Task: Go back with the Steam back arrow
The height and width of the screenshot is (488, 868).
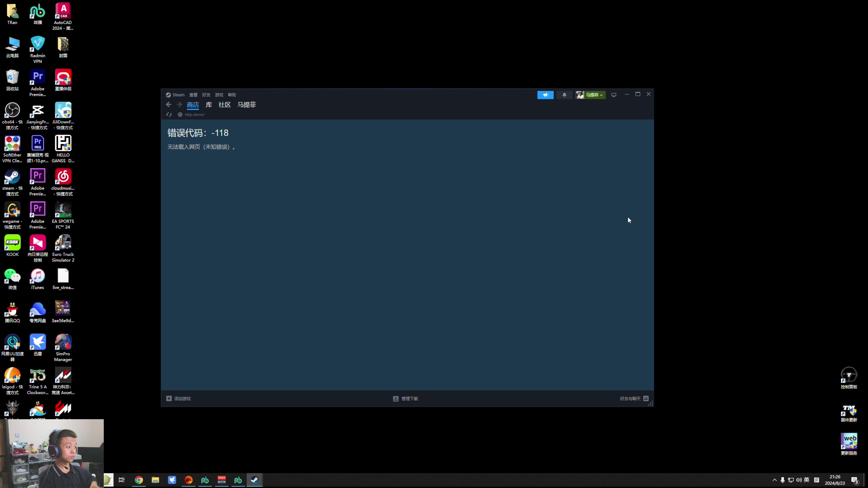Action: pos(169,105)
